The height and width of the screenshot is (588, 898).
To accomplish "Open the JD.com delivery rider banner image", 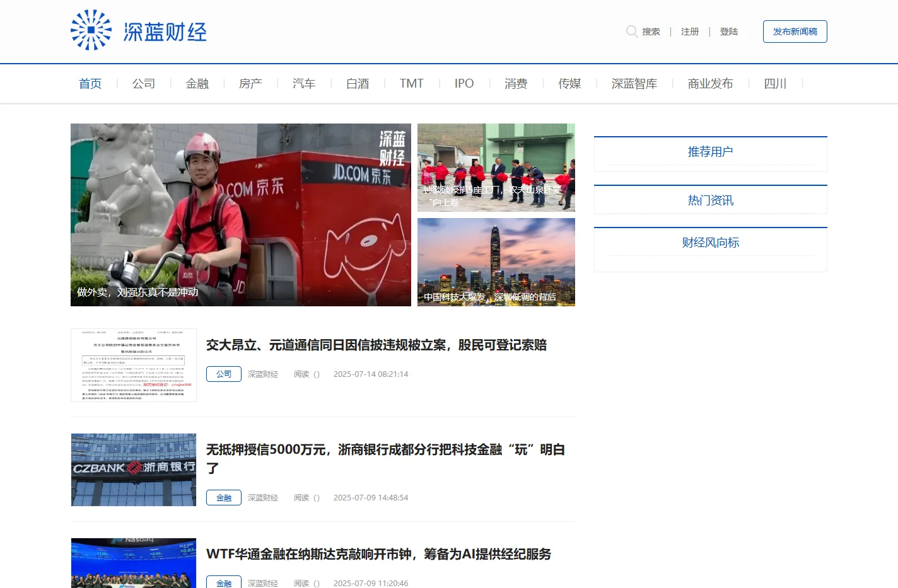I will point(241,215).
